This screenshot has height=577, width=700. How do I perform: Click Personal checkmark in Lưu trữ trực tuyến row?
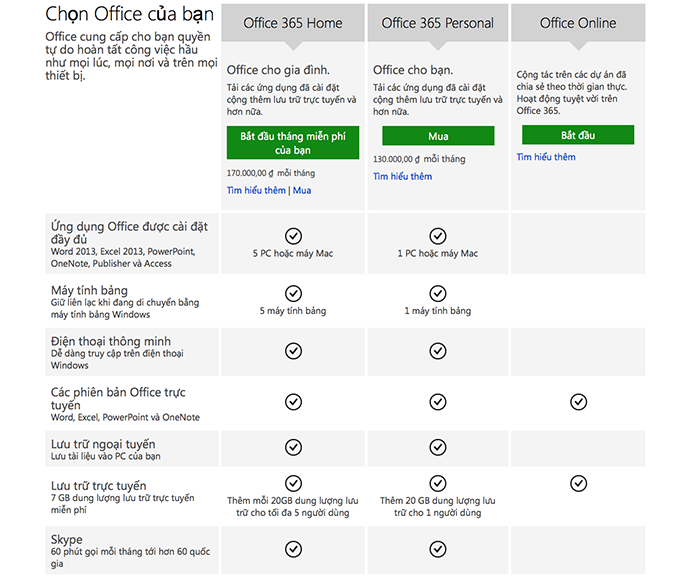pyautogui.click(x=438, y=483)
